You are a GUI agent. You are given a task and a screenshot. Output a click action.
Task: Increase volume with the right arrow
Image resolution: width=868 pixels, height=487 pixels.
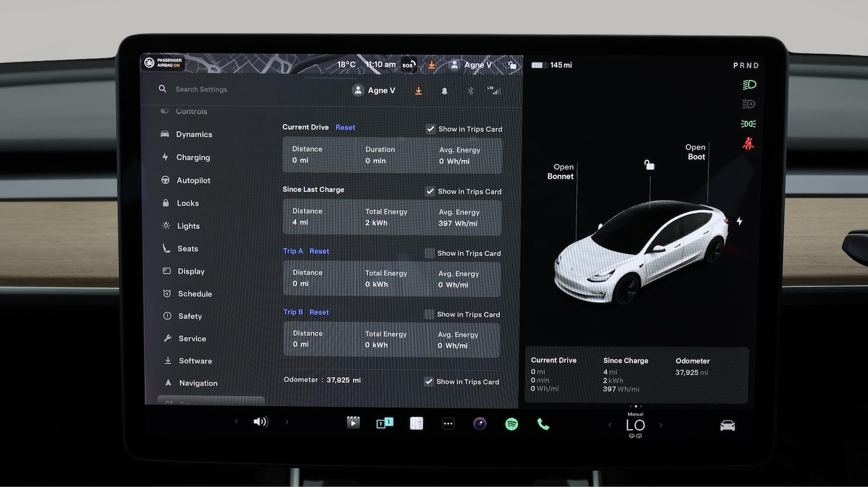tap(287, 422)
